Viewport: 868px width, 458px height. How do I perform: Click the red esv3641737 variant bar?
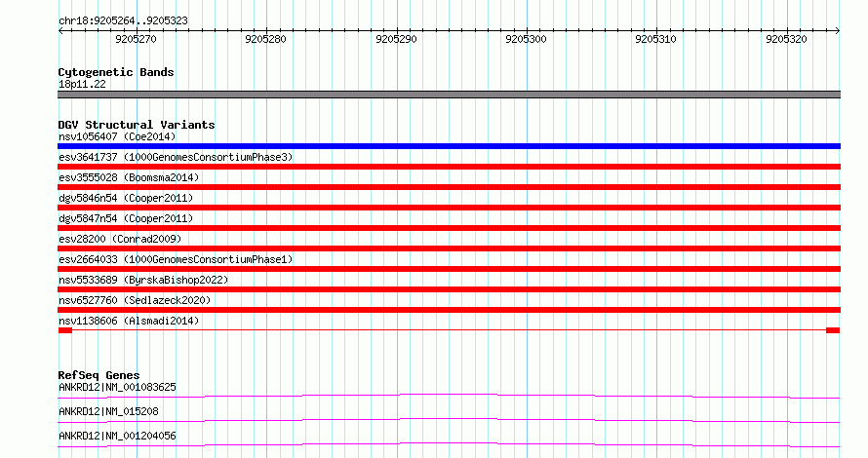click(449, 167)
